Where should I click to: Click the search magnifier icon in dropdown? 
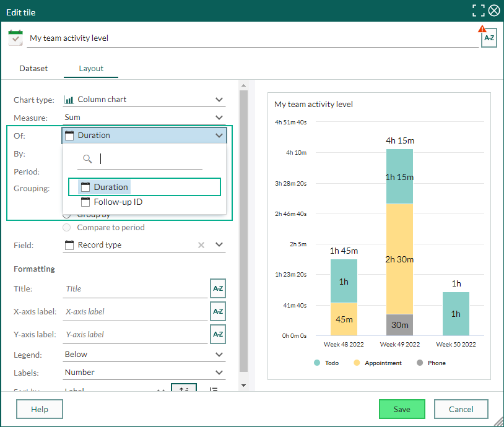point(87,158)
